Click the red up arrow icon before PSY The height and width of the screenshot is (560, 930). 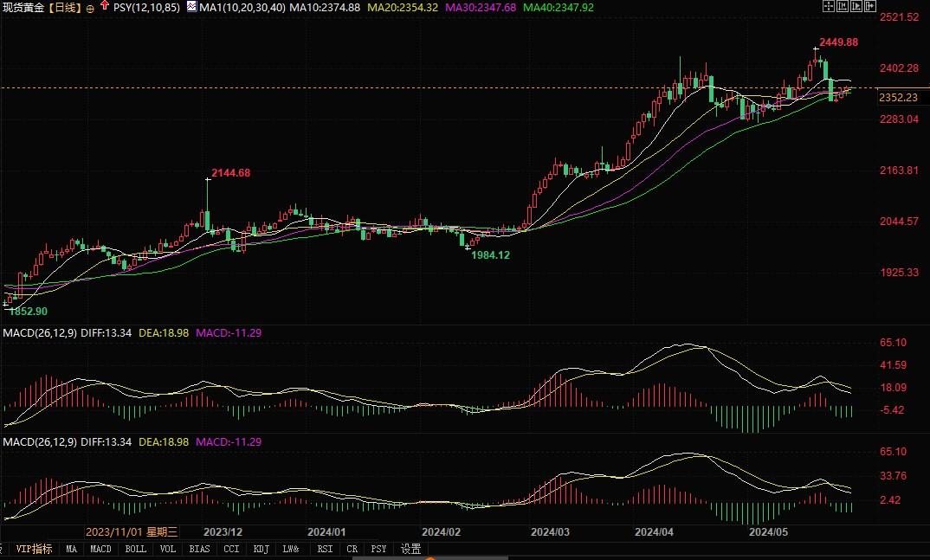pyautogui.click(x=105, y=6)
